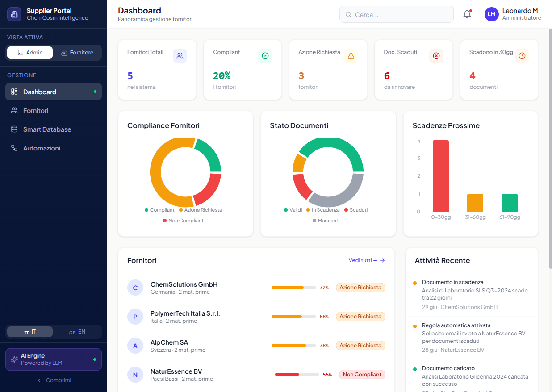Click the NaturEssence BV supplier name
Viewport: 552px width, 392px height.
(176, 371)
